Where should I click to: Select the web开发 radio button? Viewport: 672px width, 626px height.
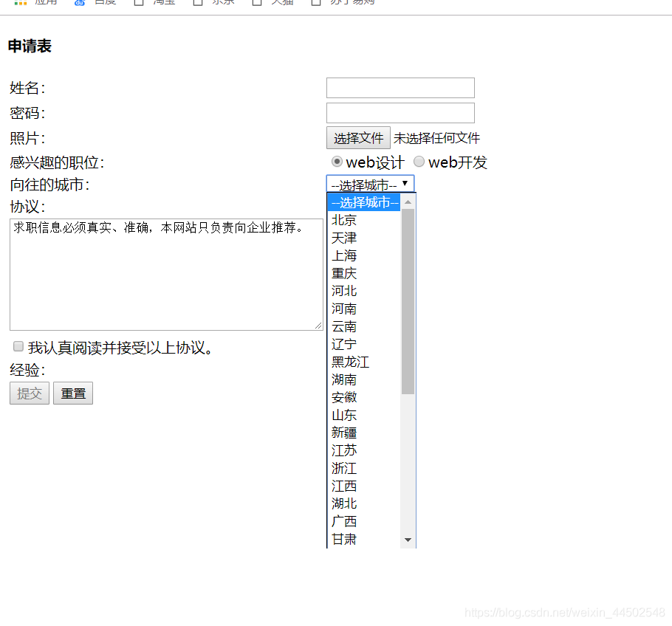[419, 162]
